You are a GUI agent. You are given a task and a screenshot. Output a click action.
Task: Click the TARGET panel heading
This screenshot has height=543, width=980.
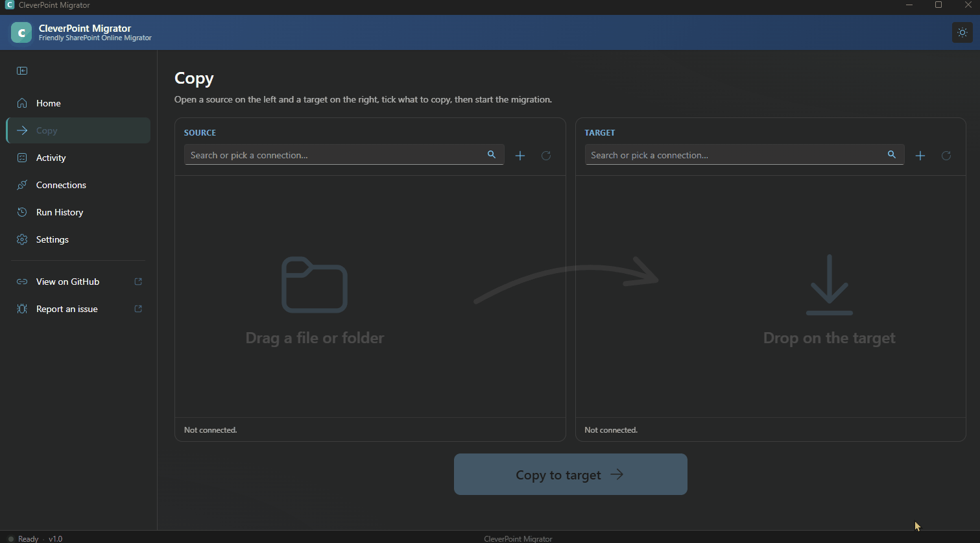(600, 132)
